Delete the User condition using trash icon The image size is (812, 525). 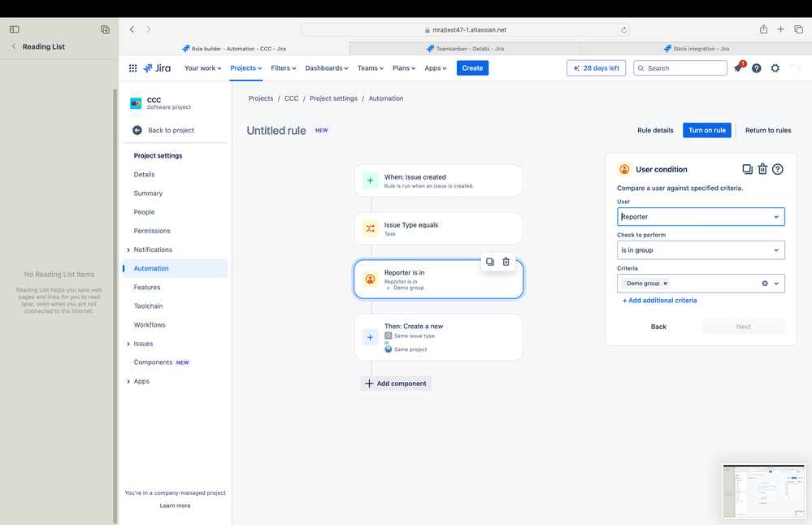tap(762, 169)
